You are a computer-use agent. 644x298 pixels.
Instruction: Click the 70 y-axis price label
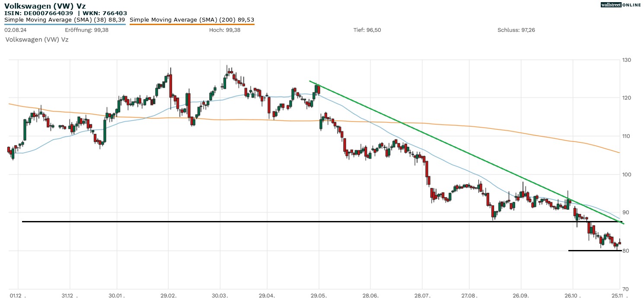626,289
